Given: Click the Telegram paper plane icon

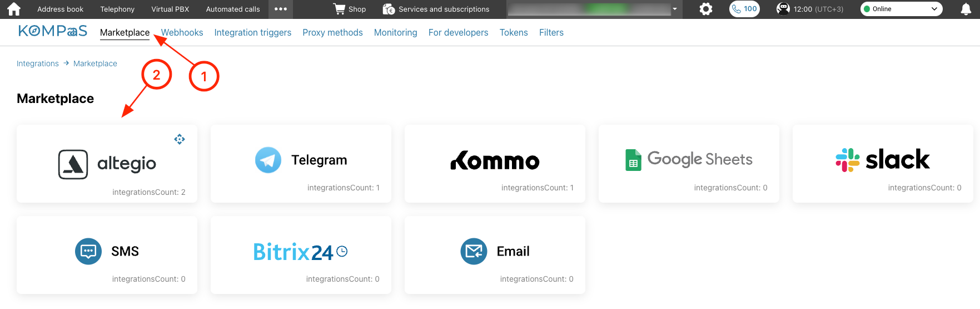Looking at the screenshot, I should [268, 160].
